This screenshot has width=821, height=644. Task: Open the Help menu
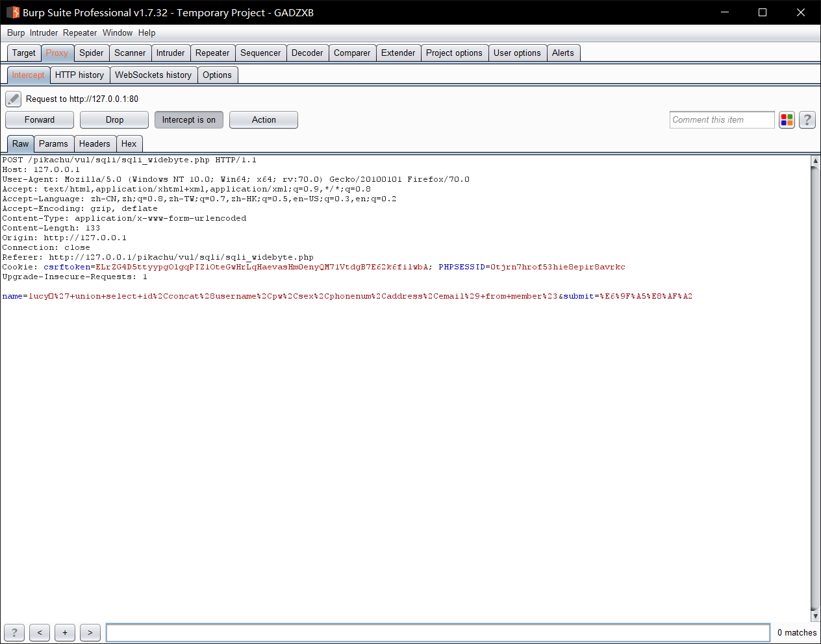tap(147, 32)
